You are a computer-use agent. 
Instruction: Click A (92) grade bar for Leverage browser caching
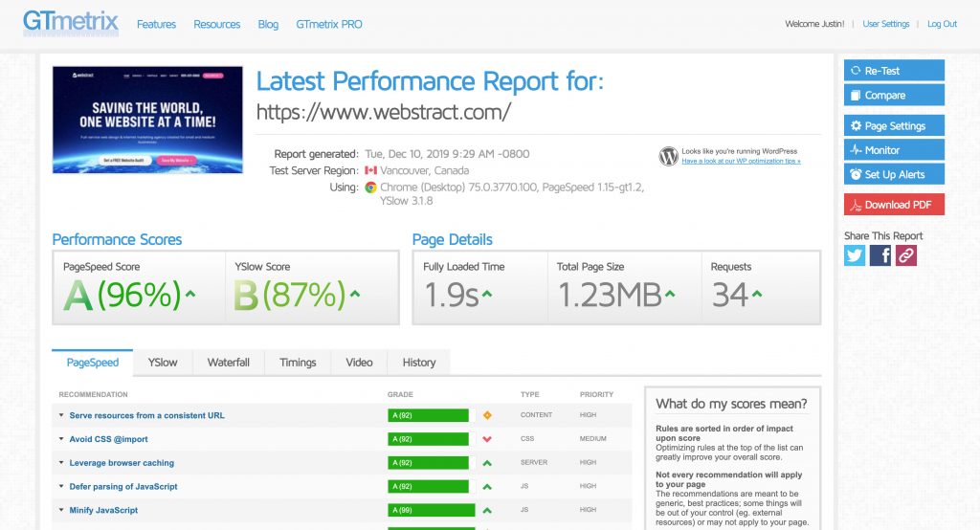click(x=428, y=462)
